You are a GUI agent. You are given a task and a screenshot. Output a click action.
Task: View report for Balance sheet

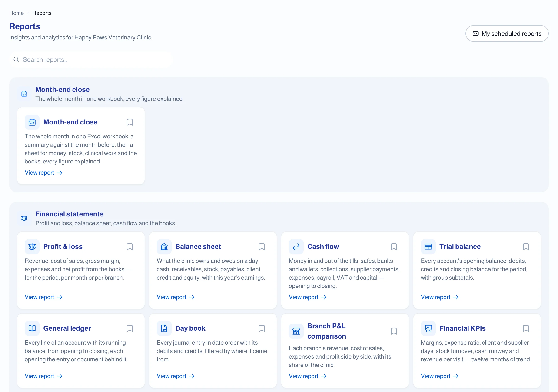(x=176, y=297)
